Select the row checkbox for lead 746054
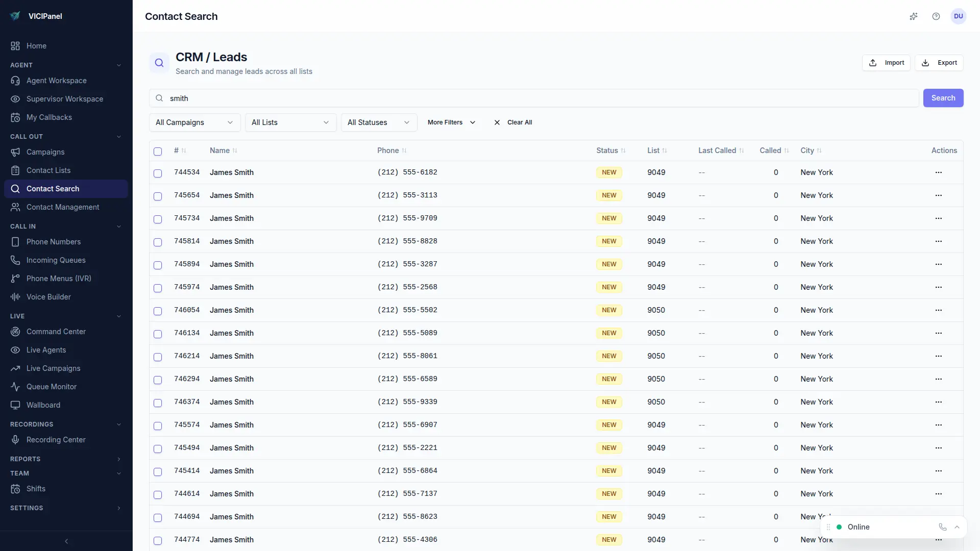 point(158,311)
